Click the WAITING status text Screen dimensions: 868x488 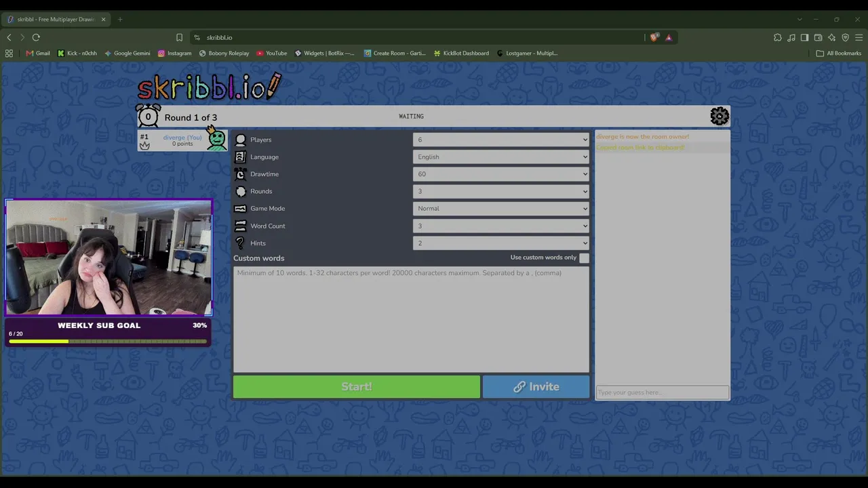411,117
